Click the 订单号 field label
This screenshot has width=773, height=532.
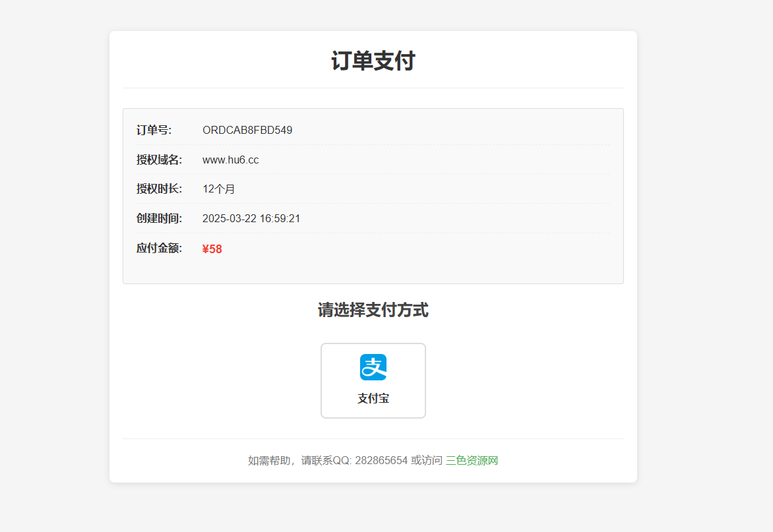(154, 130)
